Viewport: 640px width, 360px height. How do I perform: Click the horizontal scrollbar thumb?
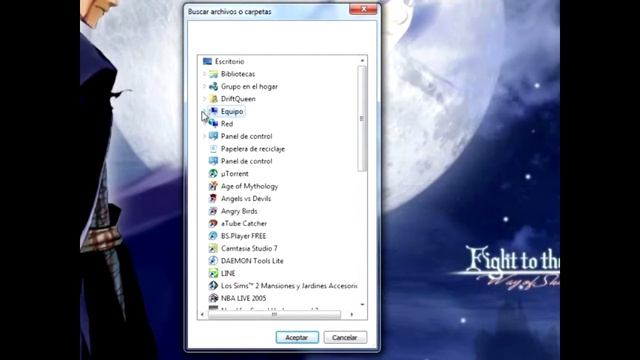pos(274,314)
